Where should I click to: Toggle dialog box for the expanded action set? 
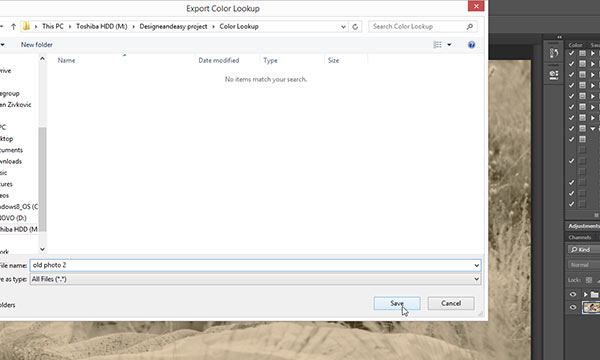(x=582, y=128)
